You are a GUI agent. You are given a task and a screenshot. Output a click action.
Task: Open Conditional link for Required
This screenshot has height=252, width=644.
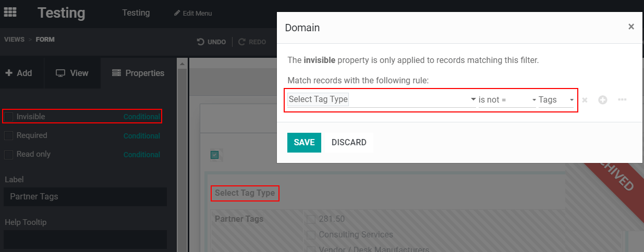[x=141, y=136]
